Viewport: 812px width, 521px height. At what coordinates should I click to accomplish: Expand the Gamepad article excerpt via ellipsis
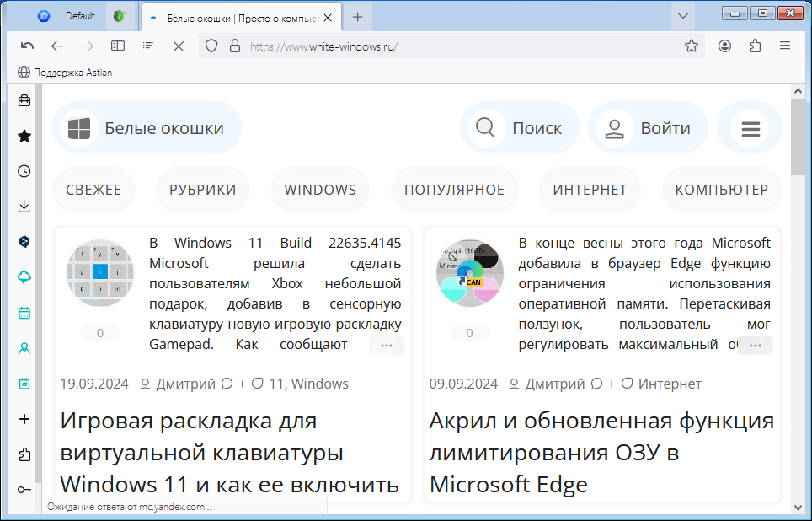tap(387, 346)
